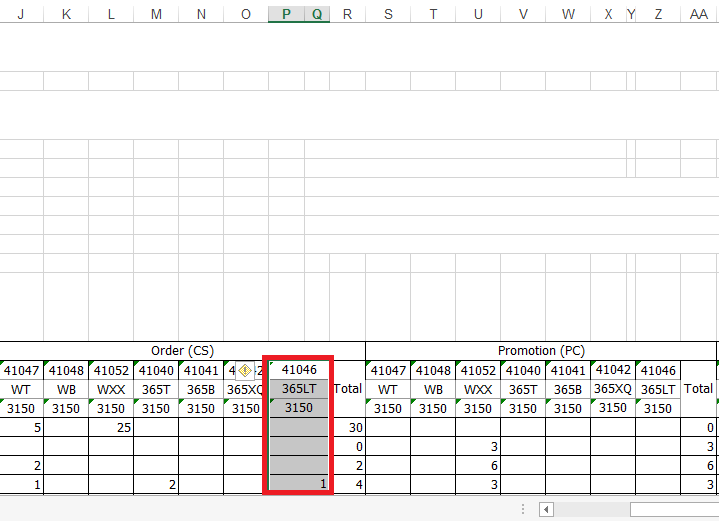The width and height of the screenshot is (719, 521).
Task: Click the gray '365LT' cell under Order (CS)
Action: pyautogui.click(x=299, y=389)
